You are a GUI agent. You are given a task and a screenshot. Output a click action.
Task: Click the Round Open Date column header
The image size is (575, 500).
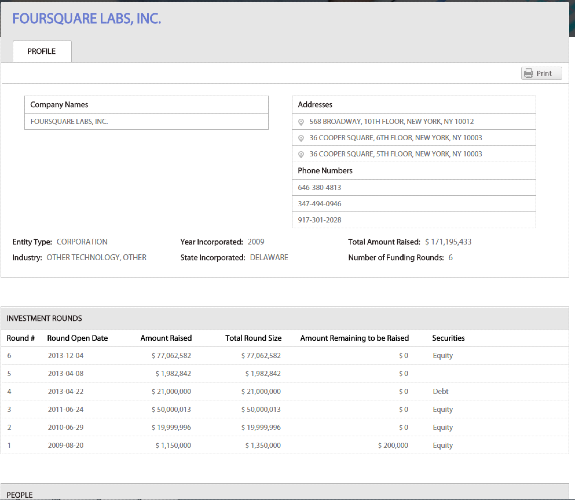click(77, 338)
